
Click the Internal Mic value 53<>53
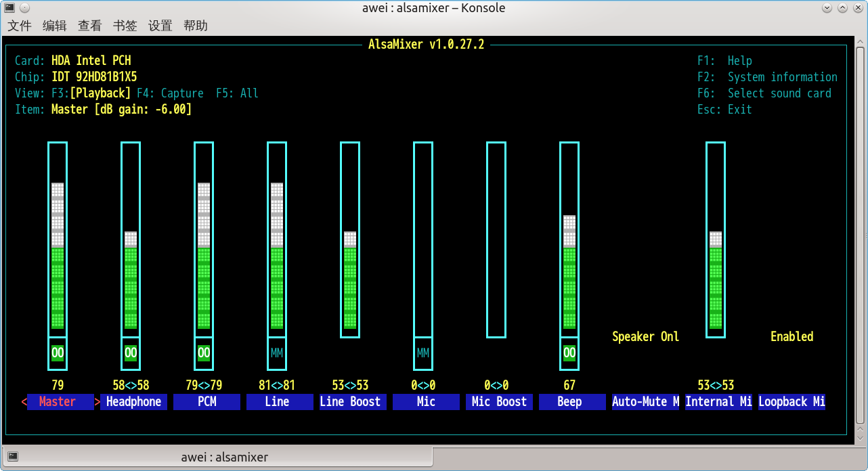[716, 385]
